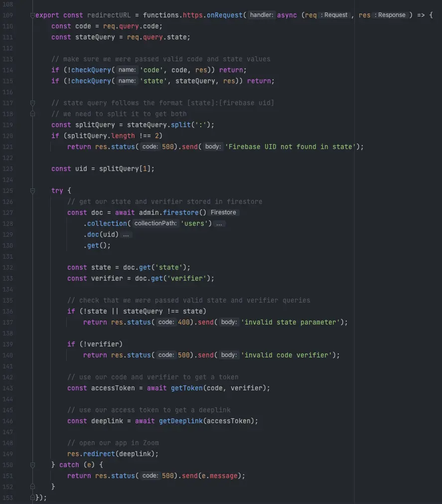Image resolution: width=442 pixels, height=504 pixels.
Task: Click the Firestore type hint inlay
Action: click(223, 212)
